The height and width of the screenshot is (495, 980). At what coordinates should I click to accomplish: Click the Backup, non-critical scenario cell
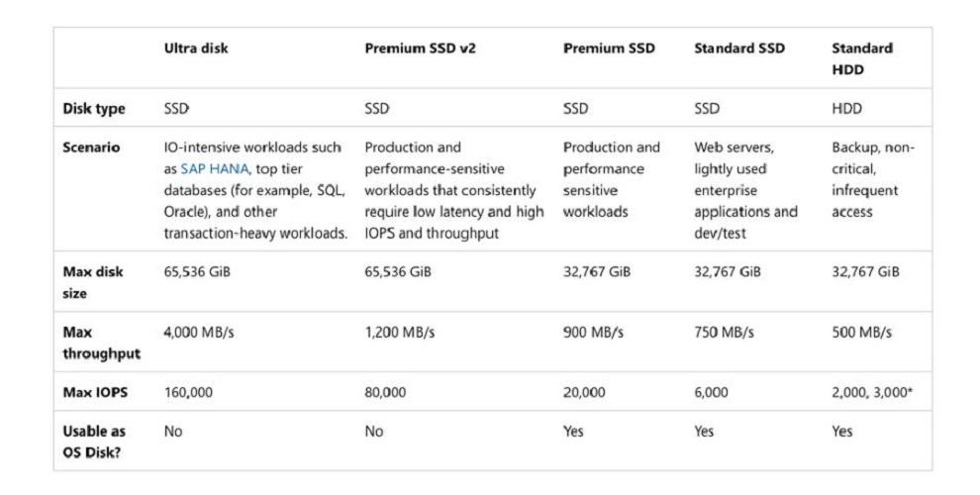click(872, 179)
